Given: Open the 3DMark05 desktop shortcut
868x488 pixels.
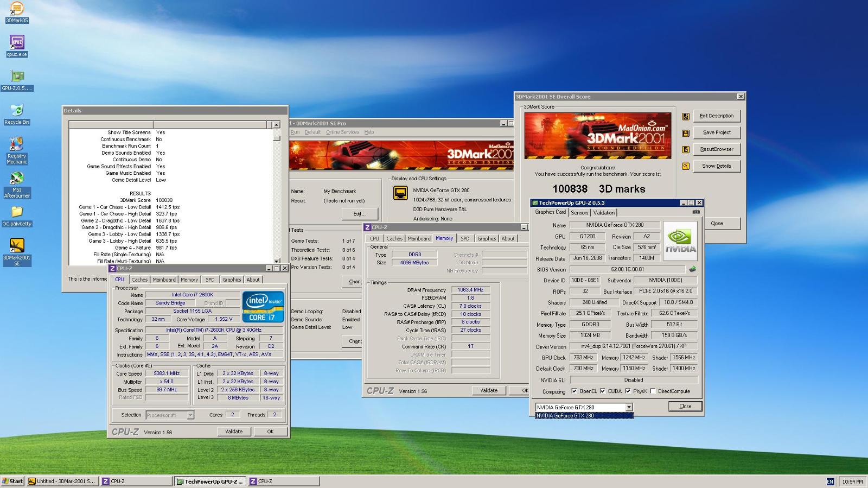Looking at the screenshot, I should point(17,12).
